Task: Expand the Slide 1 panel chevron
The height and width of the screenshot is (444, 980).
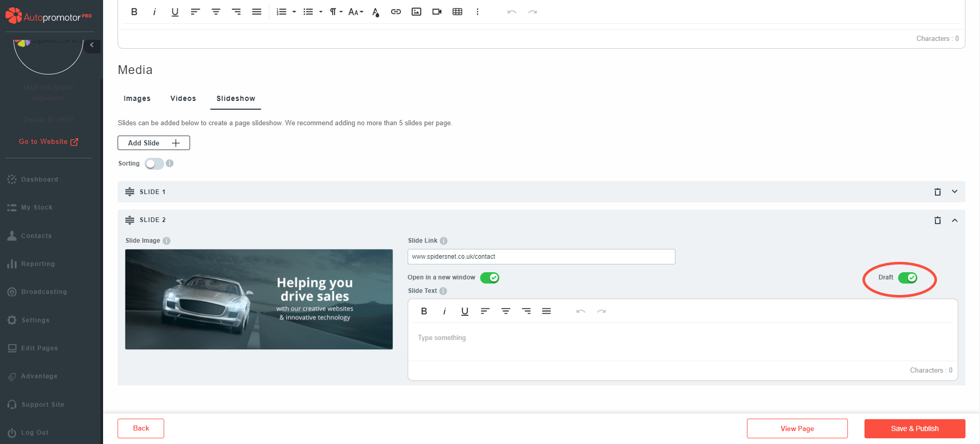Action: click(x=955, y=192)
